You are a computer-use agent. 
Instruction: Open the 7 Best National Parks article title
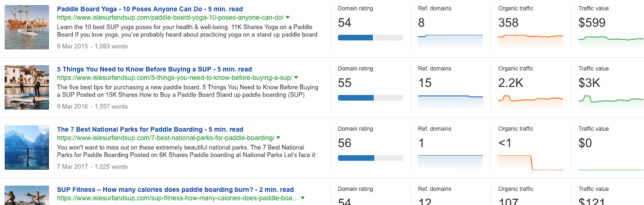pos(150,129)
